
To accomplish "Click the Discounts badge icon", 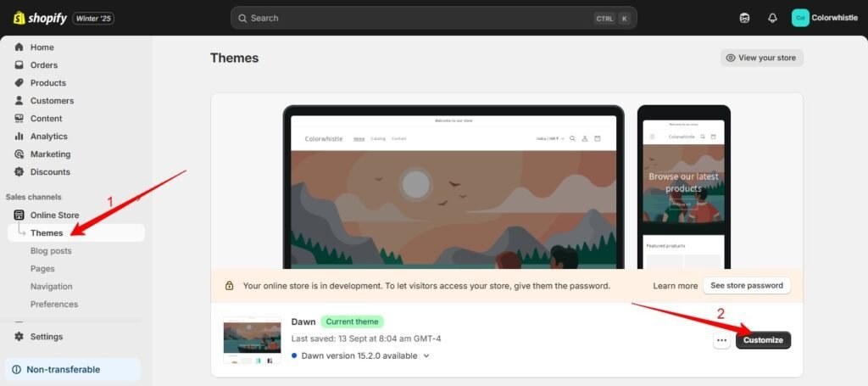I will [19, 171].
